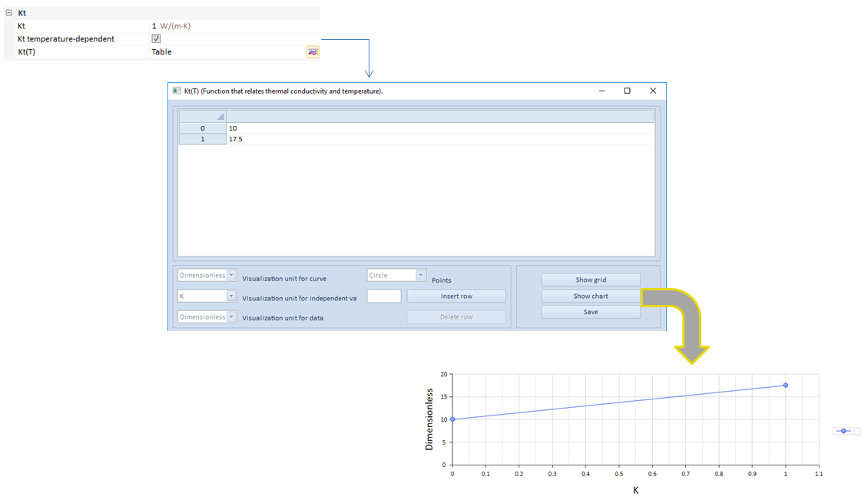The image size is (868, 500).
Task: Select table row header 1
Action: [203, 139]
